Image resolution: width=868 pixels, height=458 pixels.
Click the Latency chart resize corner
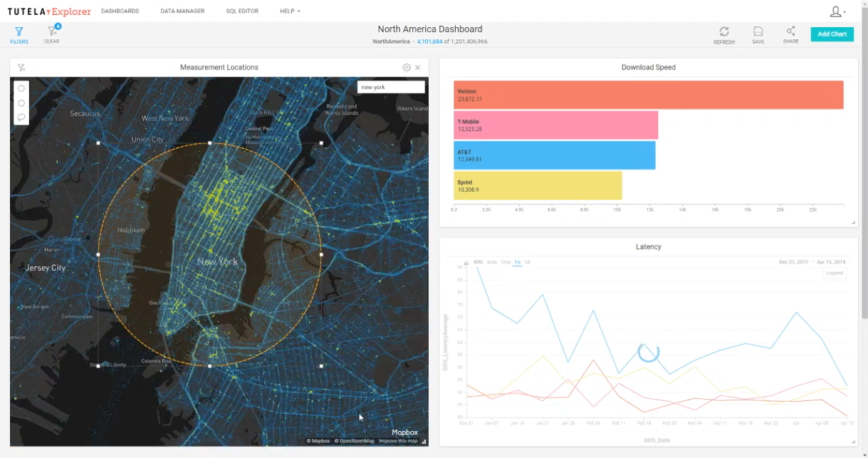854,442
